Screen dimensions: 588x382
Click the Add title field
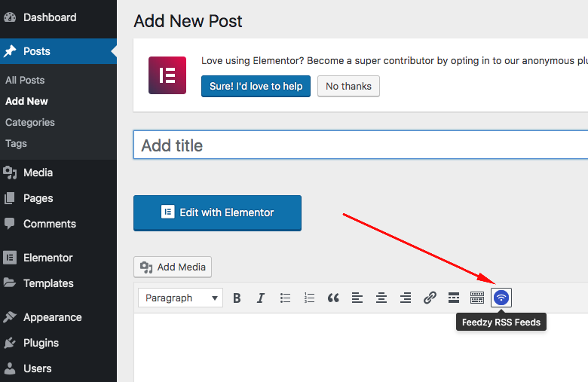[x=361, y=145]
